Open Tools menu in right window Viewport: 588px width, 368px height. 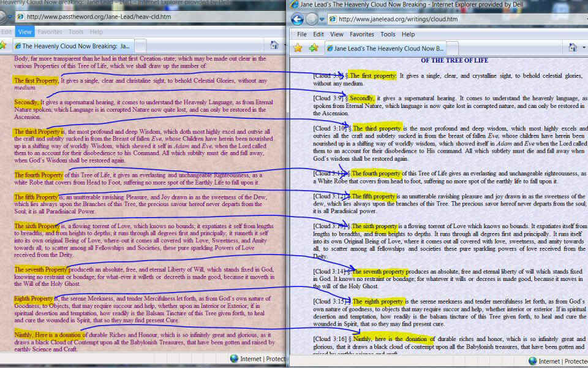pyautogui.click(x=388, y=34)
